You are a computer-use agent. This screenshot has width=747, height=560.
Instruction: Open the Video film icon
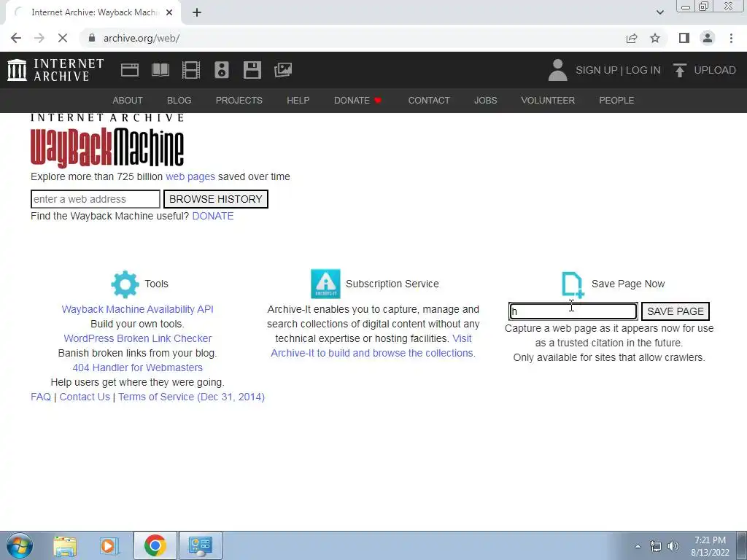pyautogui.click(x=191, y=70)
